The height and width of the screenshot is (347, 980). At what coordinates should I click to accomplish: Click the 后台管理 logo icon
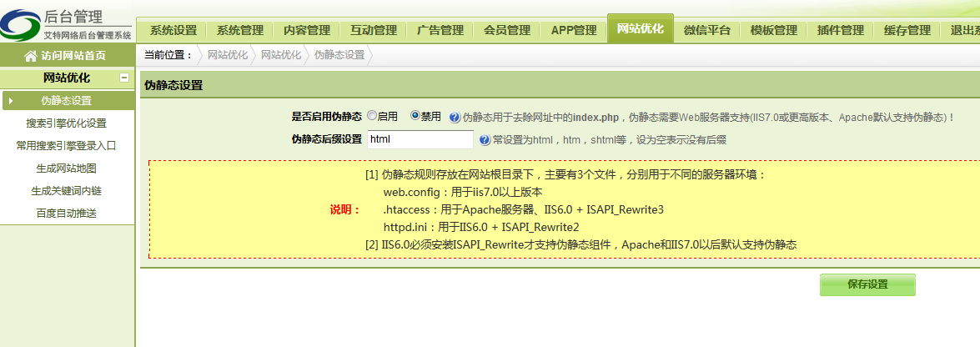tap(19, 25)
